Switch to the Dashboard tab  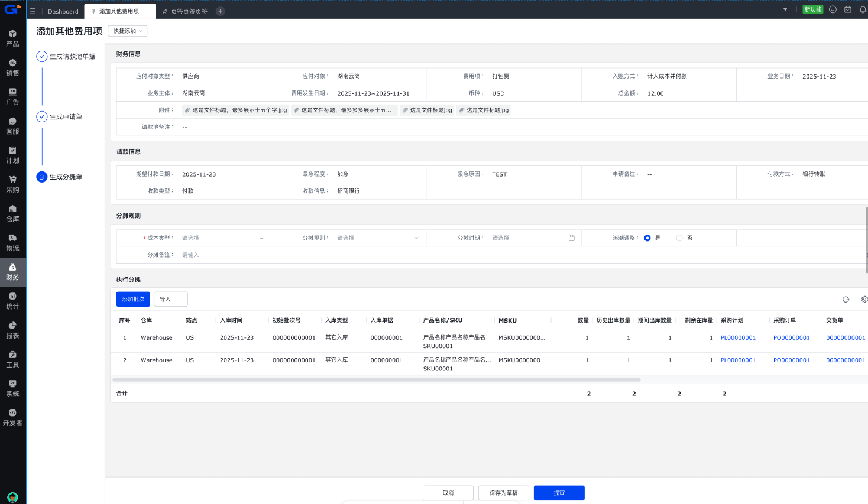coord(63,11)
